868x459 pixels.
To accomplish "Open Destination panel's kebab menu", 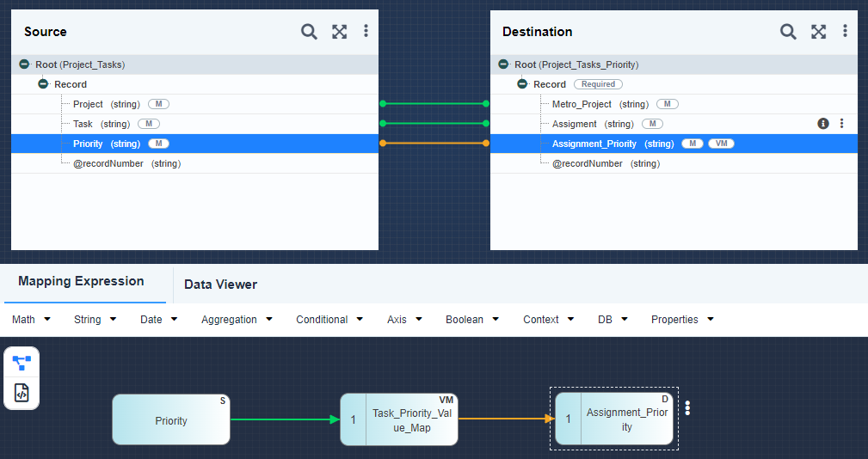I will pos(845,31).
